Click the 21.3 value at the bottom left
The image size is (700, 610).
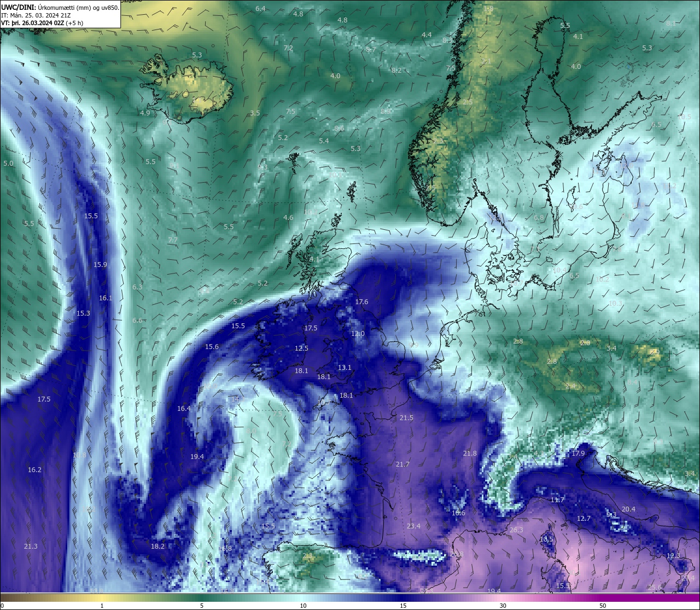click(x=31, y=547)
